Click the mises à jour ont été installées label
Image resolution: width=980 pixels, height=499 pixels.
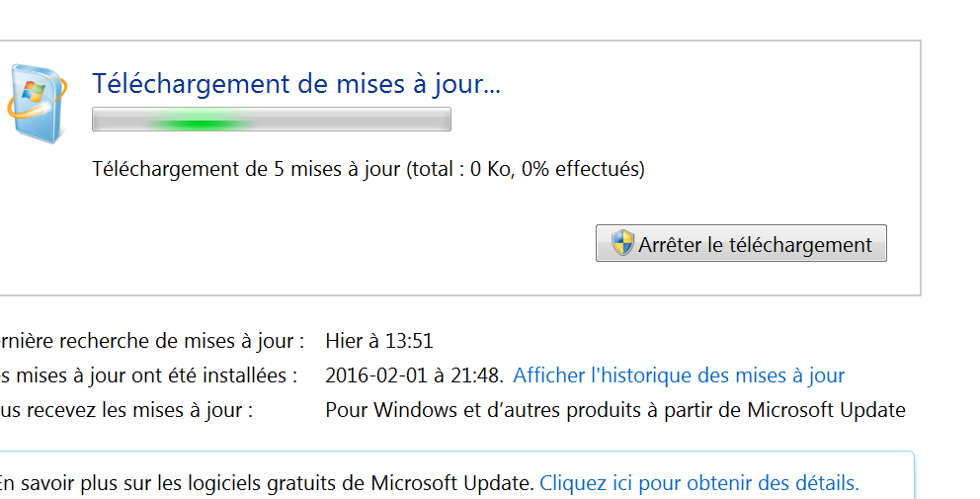click(149, 375)
